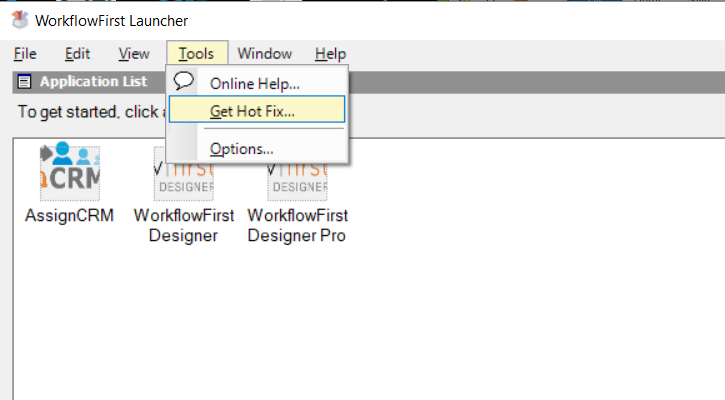Click the WorkflowFirst Designer Pro label
The width and height of the screenshot is (725, 400).
coord(297,226)
